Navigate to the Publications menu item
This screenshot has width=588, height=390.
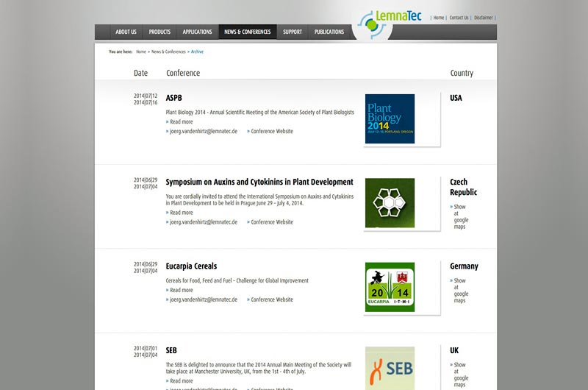[329, 32]
